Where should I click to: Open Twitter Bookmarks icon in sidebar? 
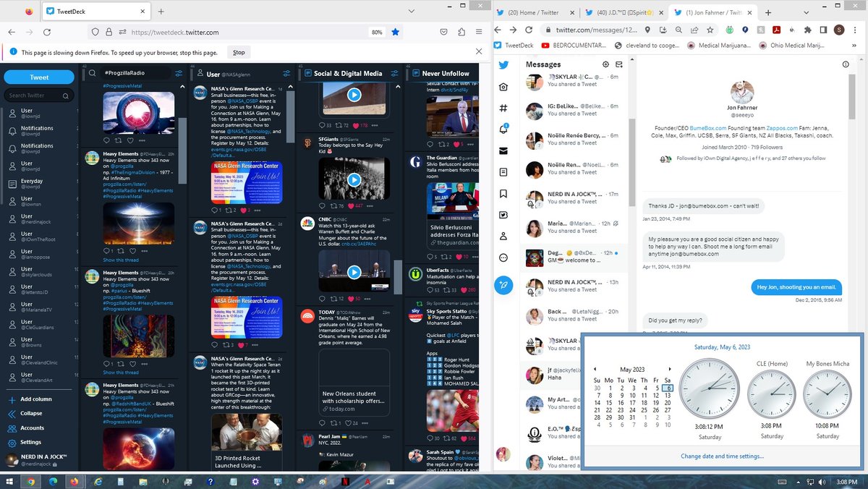coord(503,194)
